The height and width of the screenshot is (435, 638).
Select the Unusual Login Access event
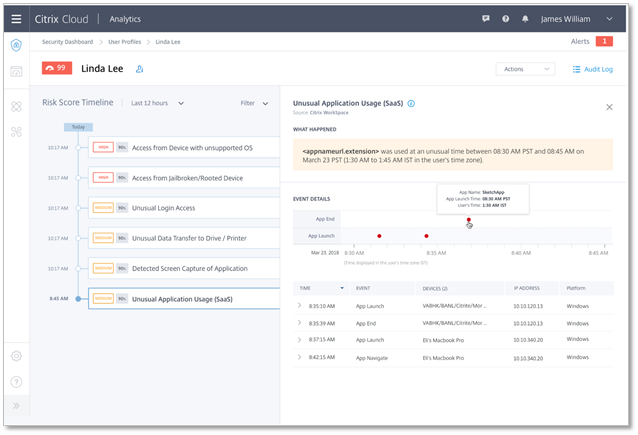coord(184,208)
